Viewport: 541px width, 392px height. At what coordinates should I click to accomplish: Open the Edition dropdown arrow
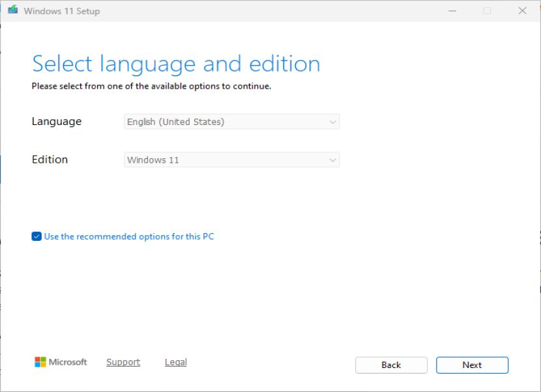coord(332,160)
